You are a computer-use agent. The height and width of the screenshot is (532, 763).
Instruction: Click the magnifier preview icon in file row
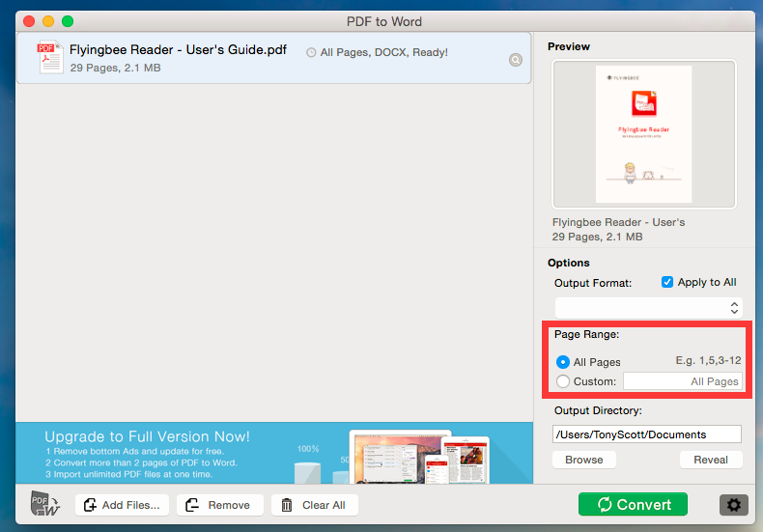point(516,60)
